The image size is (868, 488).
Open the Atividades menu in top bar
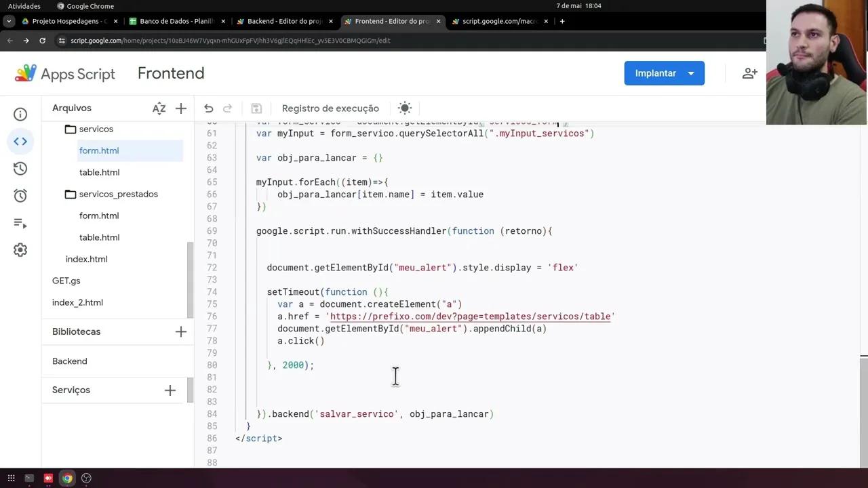click(x=24, y=5)
